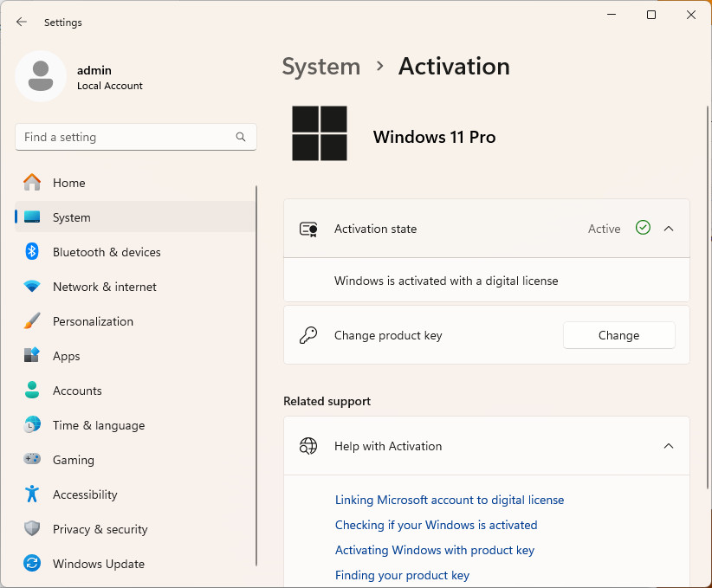Maximize the Settings window
This screenshot has height=588, width=712.
pyautogui.click(x=651, y=15)
